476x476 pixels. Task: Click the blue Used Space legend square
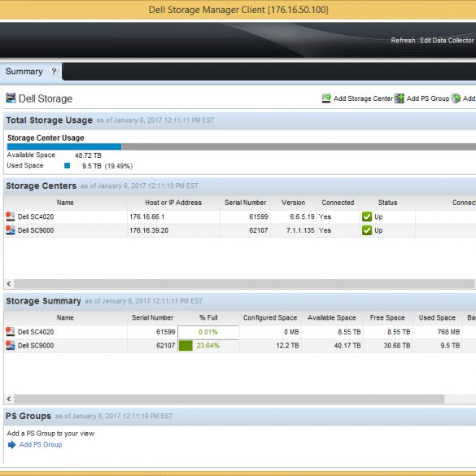[x=67, y=165]
